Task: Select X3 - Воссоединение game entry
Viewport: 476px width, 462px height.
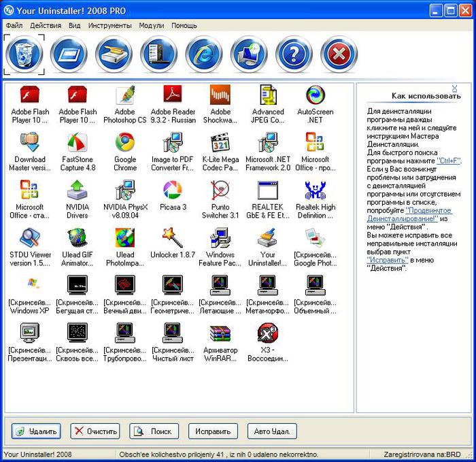Action: tap(268, 343)
